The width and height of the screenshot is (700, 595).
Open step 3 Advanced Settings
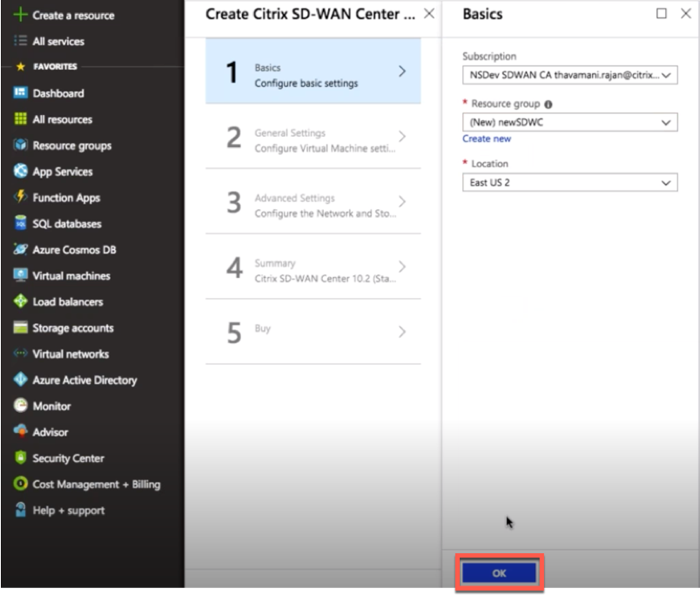313,202
